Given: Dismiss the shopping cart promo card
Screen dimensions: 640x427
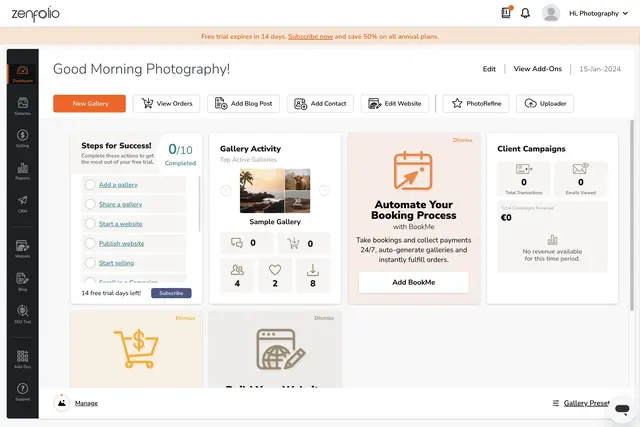Looking at the screenshot, I should [185, 318].
